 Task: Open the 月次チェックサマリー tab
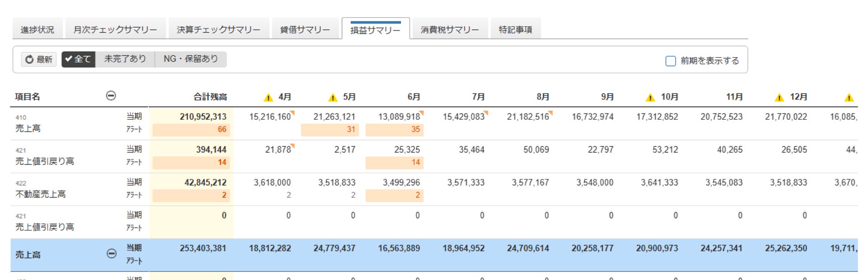(x=115, y=30)
